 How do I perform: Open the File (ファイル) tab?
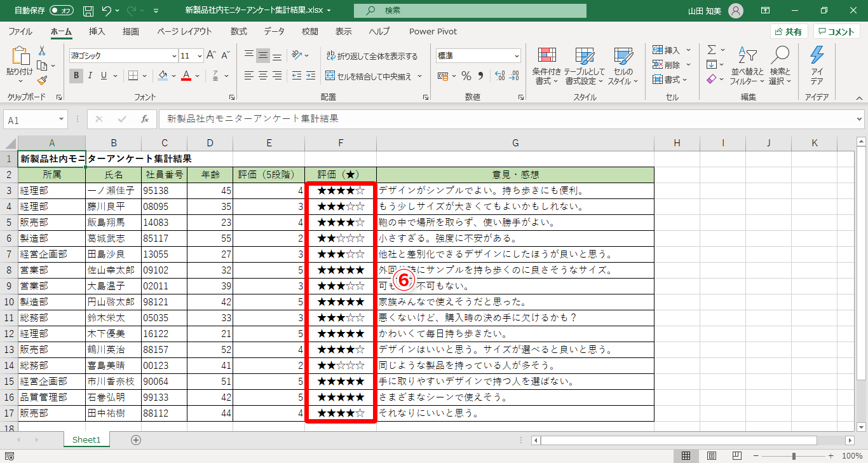pos(20,31)
